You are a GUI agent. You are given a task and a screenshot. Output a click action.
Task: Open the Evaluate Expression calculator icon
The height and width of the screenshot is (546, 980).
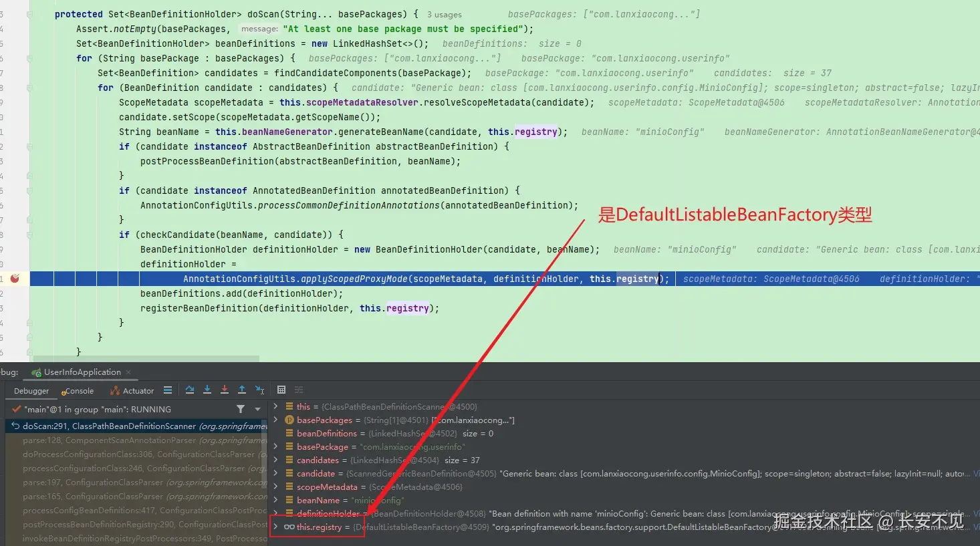(281, 390)
